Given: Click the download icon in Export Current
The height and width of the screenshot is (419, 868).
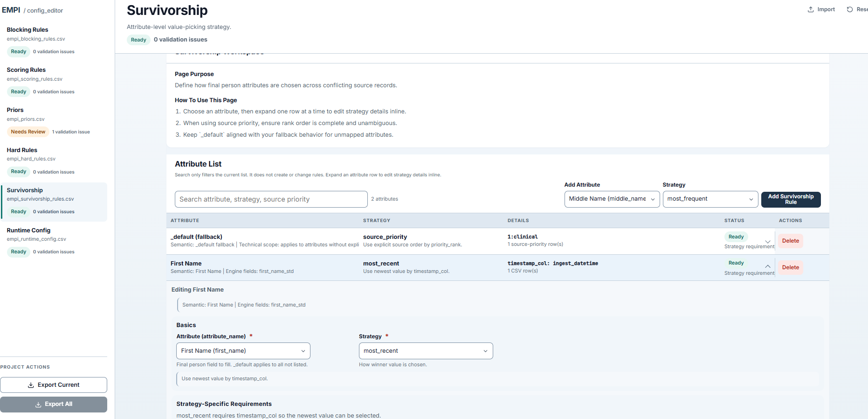Looking at the screenshot, I should coord(31,385).
